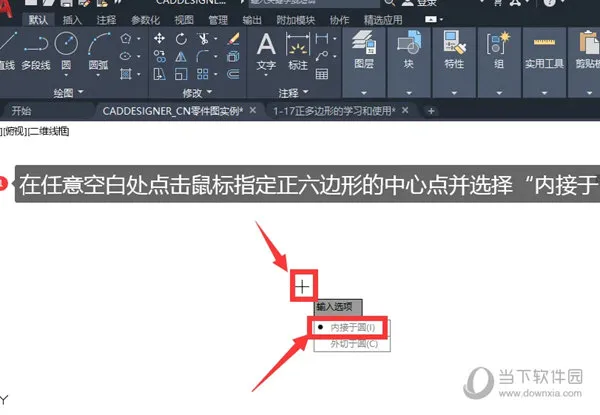Expand the 注释 panel title arrow
This screenshot has width=600, height=415.
(305, 92)
